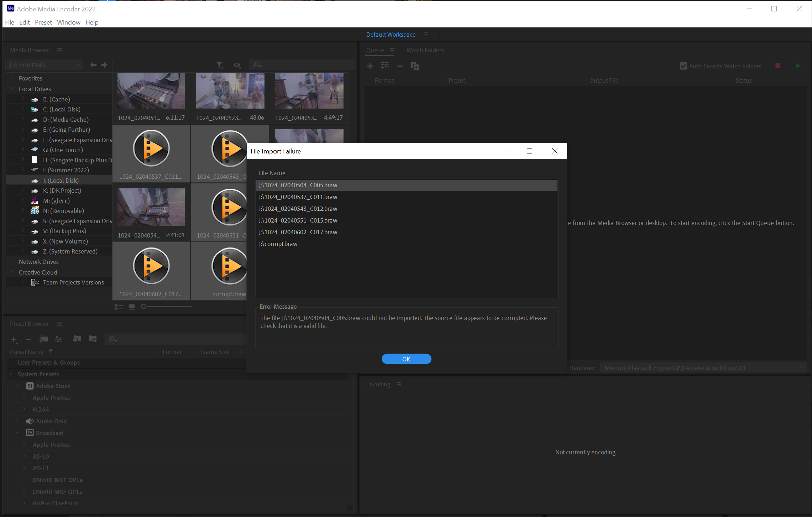The height and width of the screenshot is (517, 812).
Task: Open the Renderer dropdown
Action: coord(703,368)
